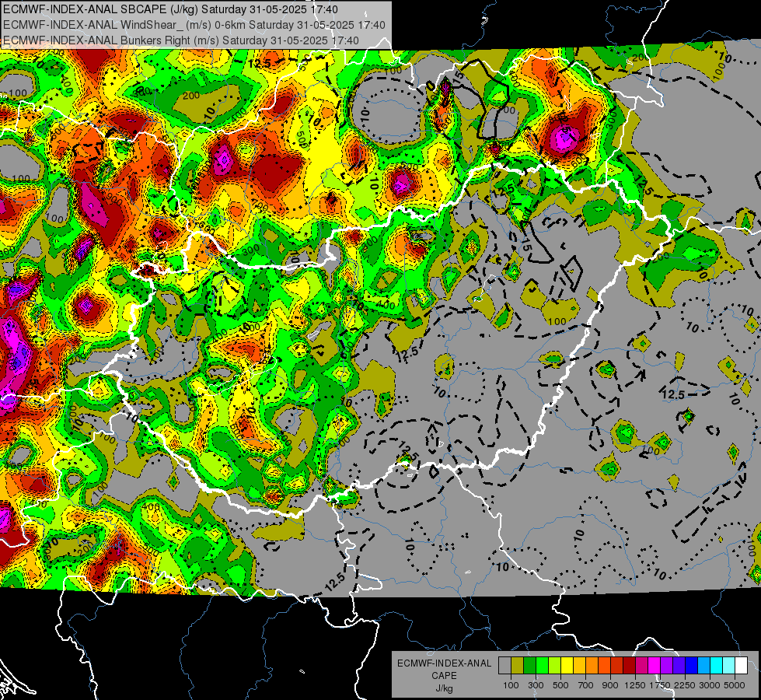Pick the pure blue legend swatch after 2250

691,666
